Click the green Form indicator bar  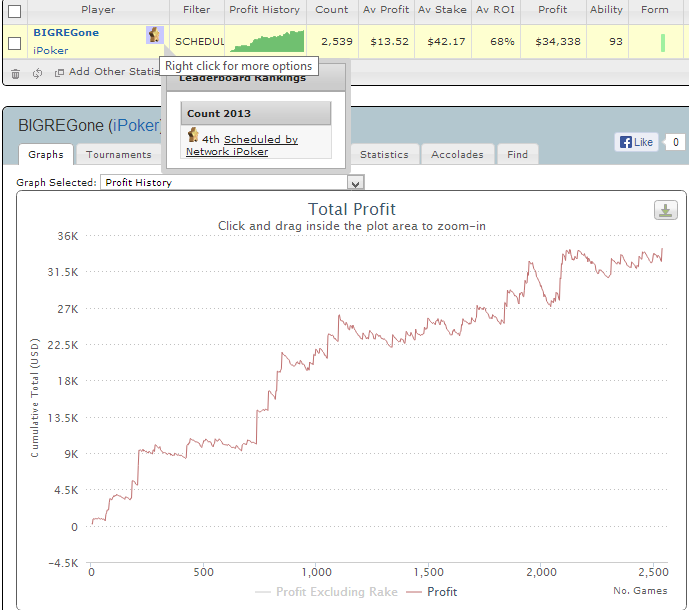[663, 43]
